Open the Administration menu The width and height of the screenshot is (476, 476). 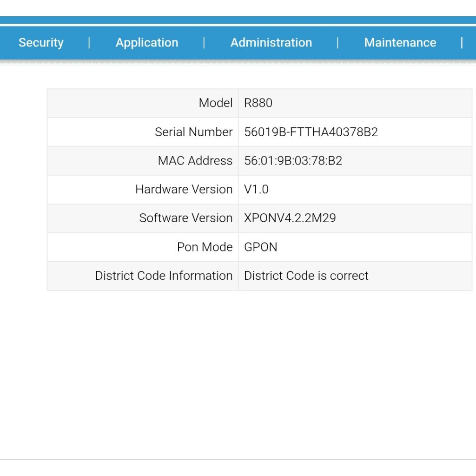click(271, 42)
